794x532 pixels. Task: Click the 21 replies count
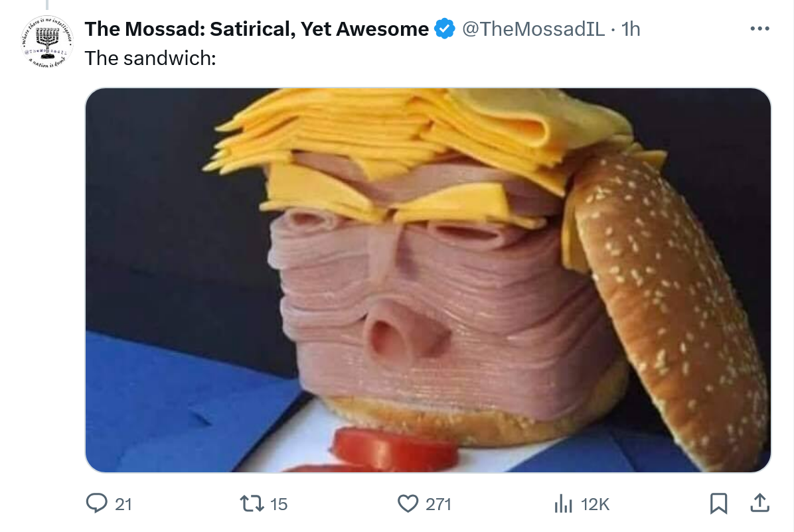[123, 504]
